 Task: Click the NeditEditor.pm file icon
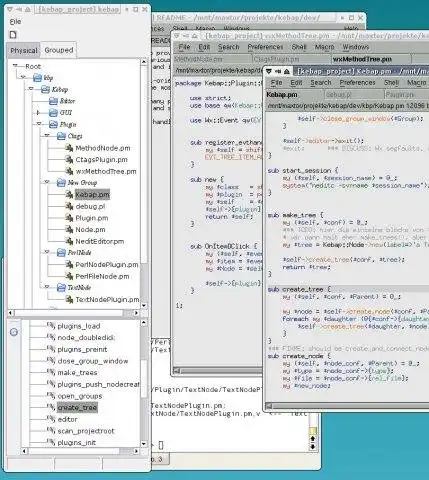pos(69,241)
